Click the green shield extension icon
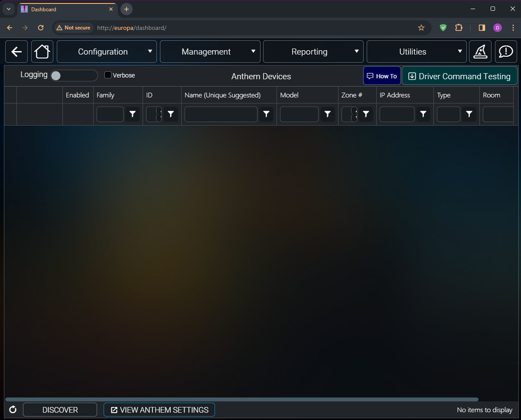The height and width of the screenshot is (420, 521). tap(443, 28)
